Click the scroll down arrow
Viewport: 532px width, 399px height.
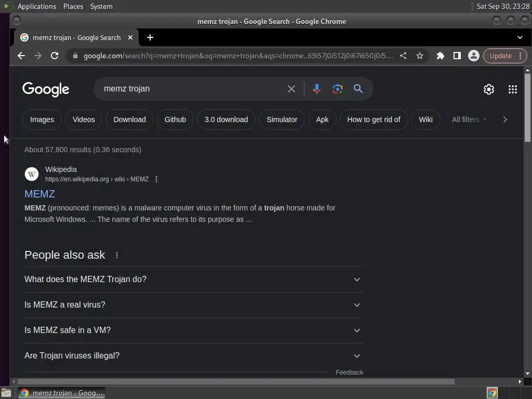527,374
